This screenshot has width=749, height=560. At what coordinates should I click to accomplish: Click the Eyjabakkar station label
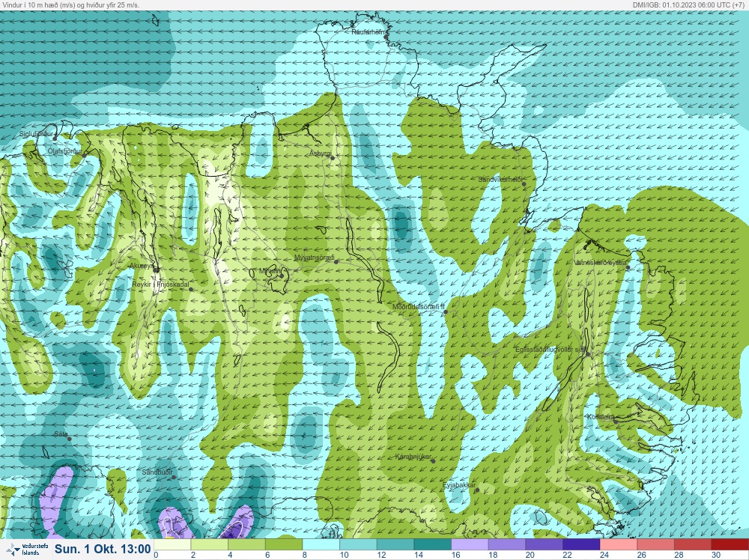click(x=459, y=486)
